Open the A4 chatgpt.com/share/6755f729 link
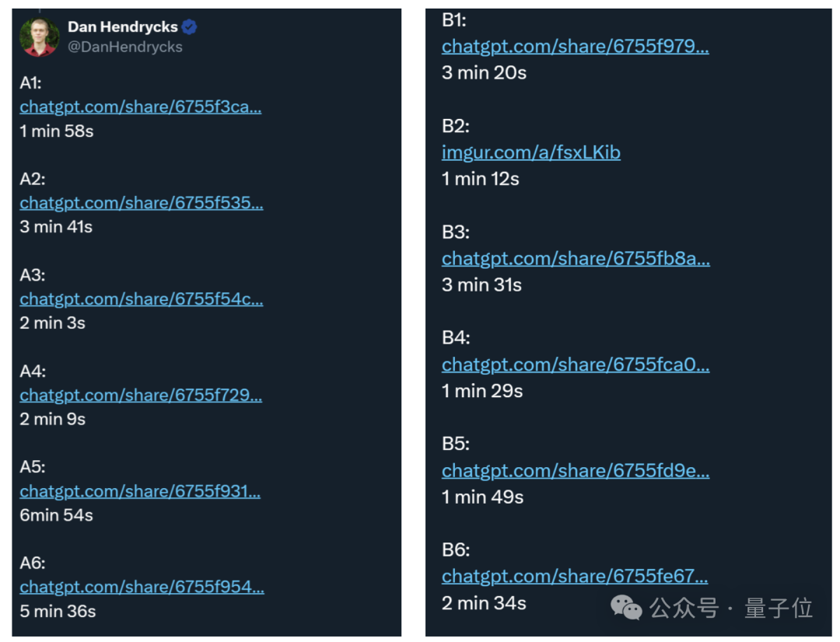The height and width of the screenshot is (642, 840). pyautogui.click(x=140, y=395)
